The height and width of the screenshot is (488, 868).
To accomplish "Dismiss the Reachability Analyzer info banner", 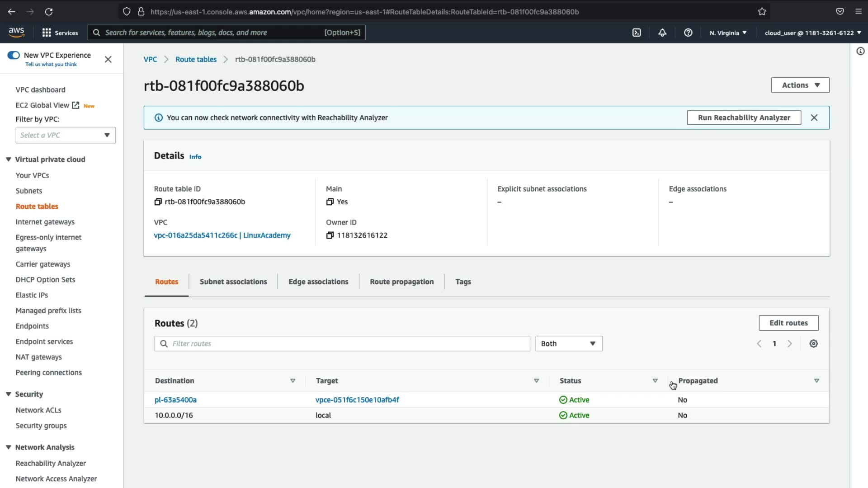I will point(814,117).
